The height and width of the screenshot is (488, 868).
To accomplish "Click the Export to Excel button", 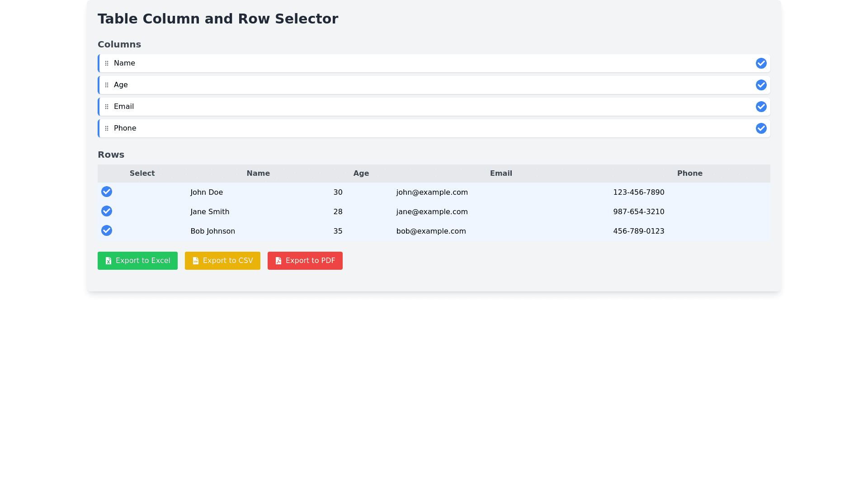I will 137,261.
